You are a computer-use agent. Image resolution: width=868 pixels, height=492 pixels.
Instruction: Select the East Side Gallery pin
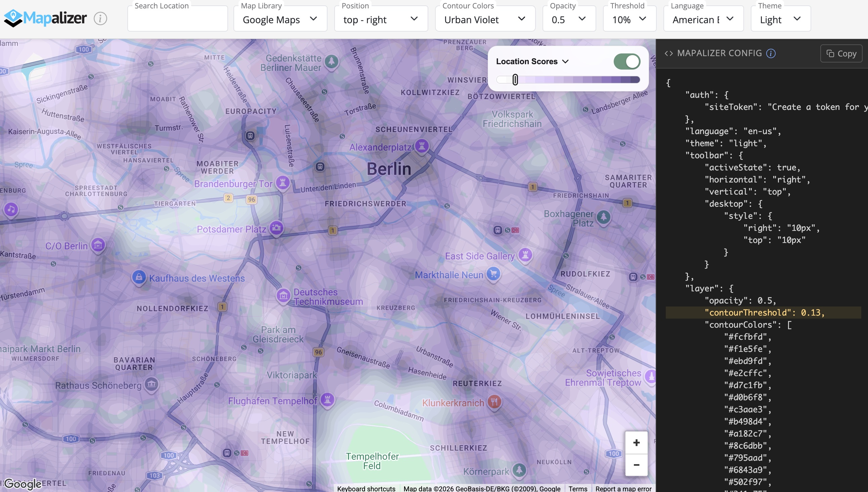525,255
